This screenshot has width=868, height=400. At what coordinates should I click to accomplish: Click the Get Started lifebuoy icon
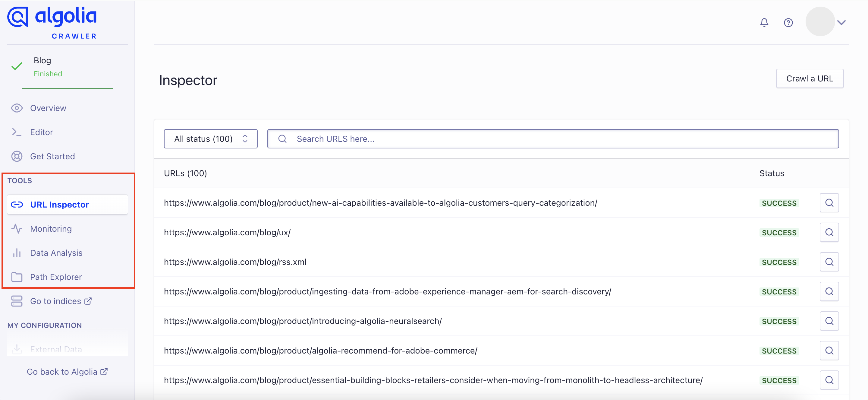17,156
